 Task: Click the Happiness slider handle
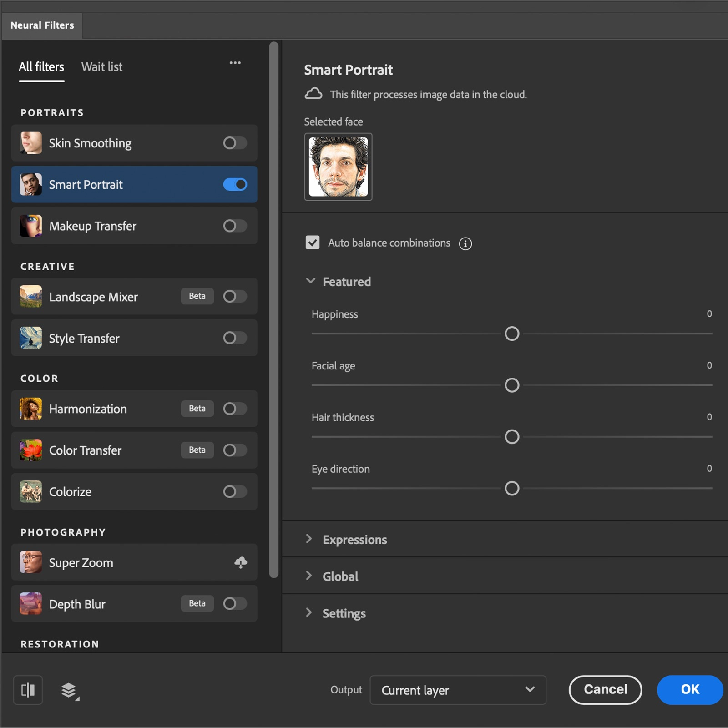pos(512,334)
